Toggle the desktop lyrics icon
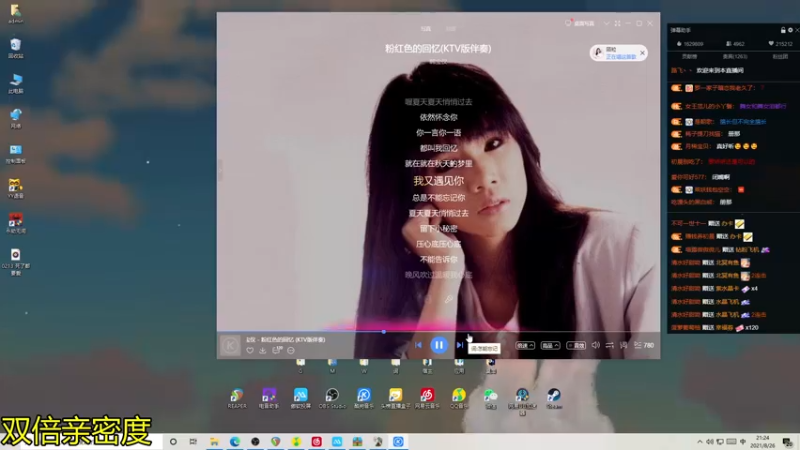Screen dimensions: 800x450 (623, 345)
